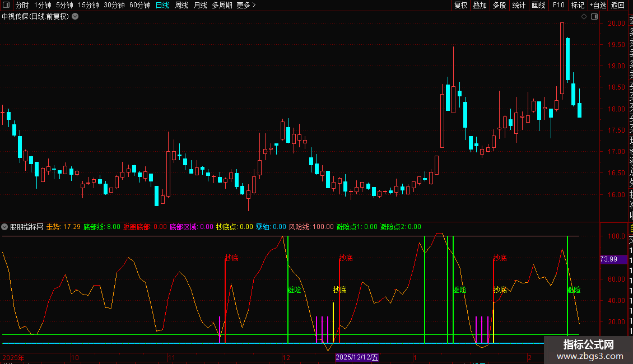This screenshot has height=364, width=633.
Task: Click the 避险点1: 0.00 label
Action: point(357,227)
